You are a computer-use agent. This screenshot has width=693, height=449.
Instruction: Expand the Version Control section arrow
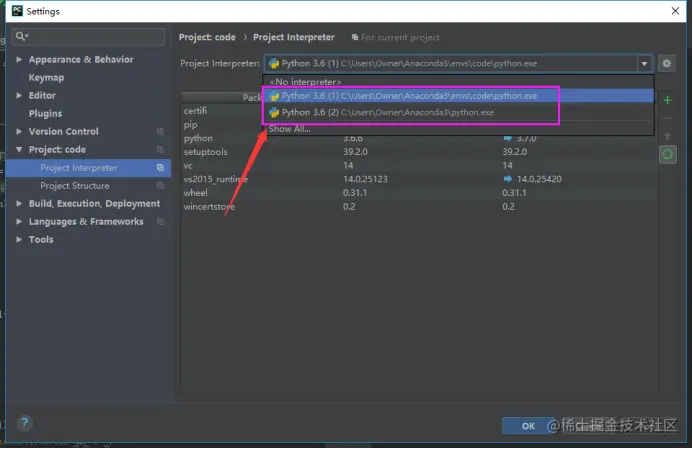(19, 131)
